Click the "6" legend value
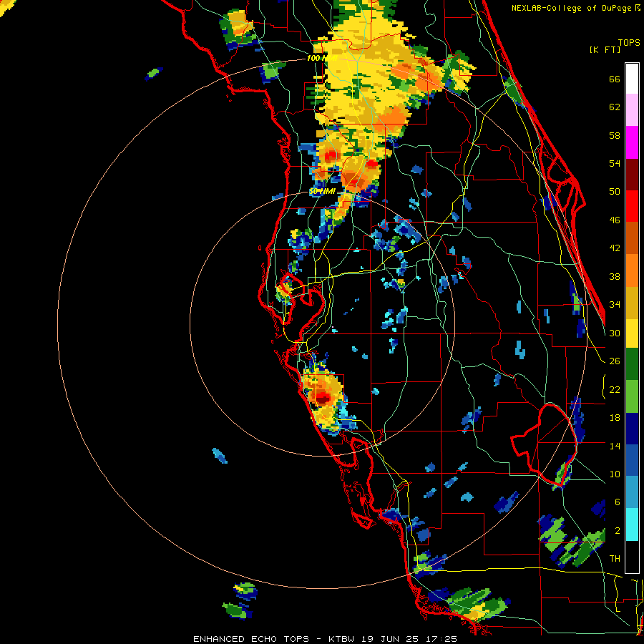This screenshot has height=644, width=644. (618, 502)
